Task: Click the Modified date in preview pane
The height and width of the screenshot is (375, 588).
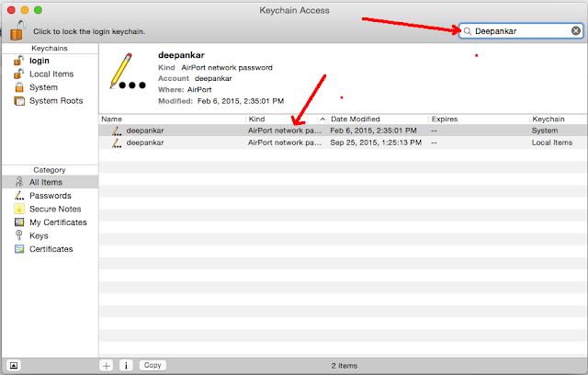Action: click(241, 101)
